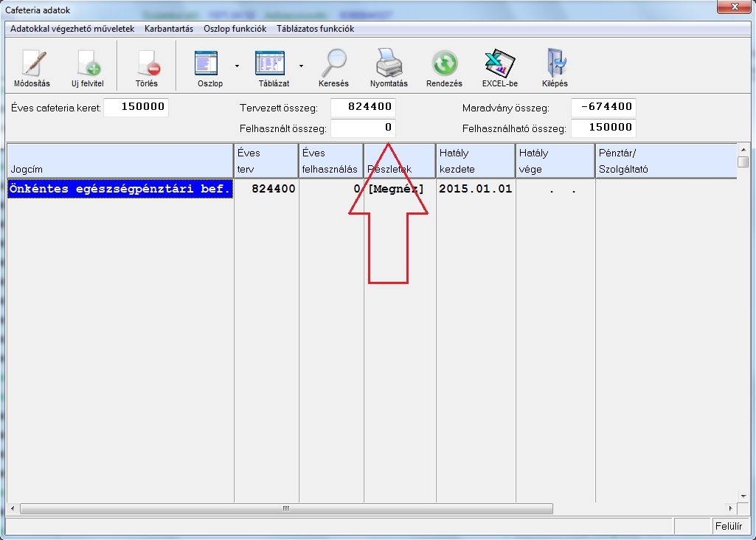Launch Keresés magnifier search
The width and height of the screenshot is (756, 540).
[333, 66]
